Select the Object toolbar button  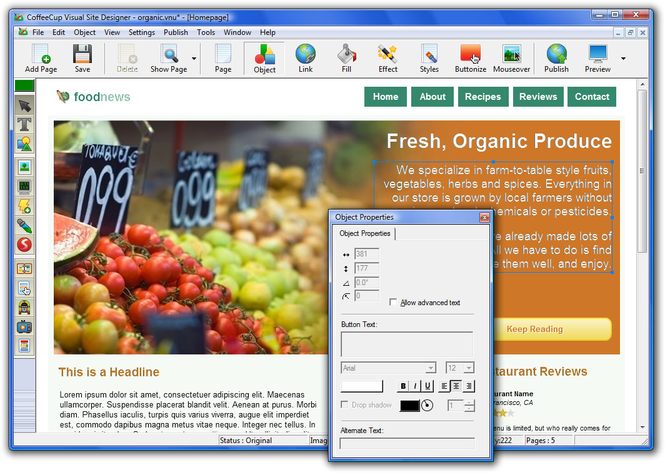[x=265, y=59]
